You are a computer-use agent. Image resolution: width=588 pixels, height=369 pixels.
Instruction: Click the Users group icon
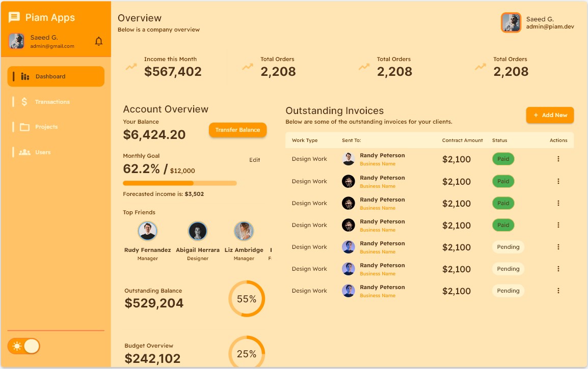click(24, 152)
